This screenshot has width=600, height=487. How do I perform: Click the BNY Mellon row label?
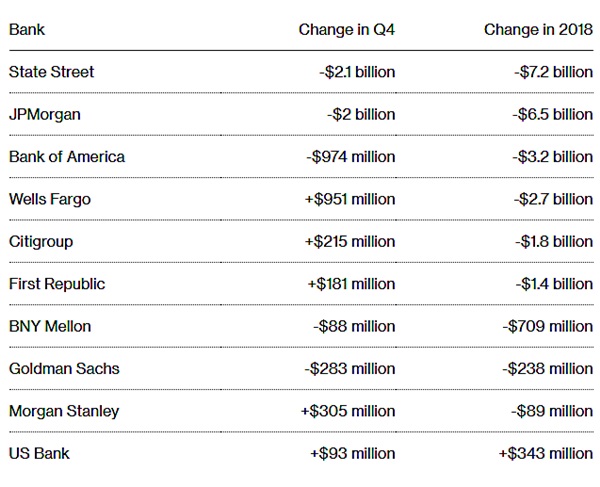[x=50, y=326]
